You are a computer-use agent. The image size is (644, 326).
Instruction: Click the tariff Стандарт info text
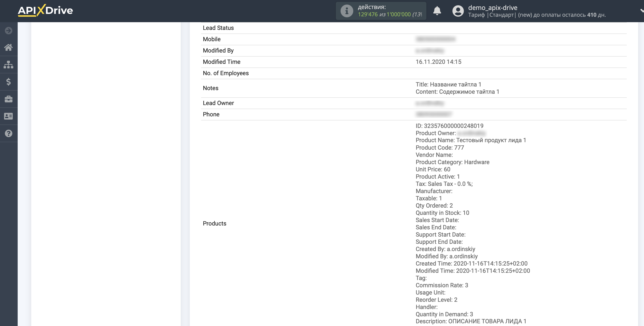[537, 15]
